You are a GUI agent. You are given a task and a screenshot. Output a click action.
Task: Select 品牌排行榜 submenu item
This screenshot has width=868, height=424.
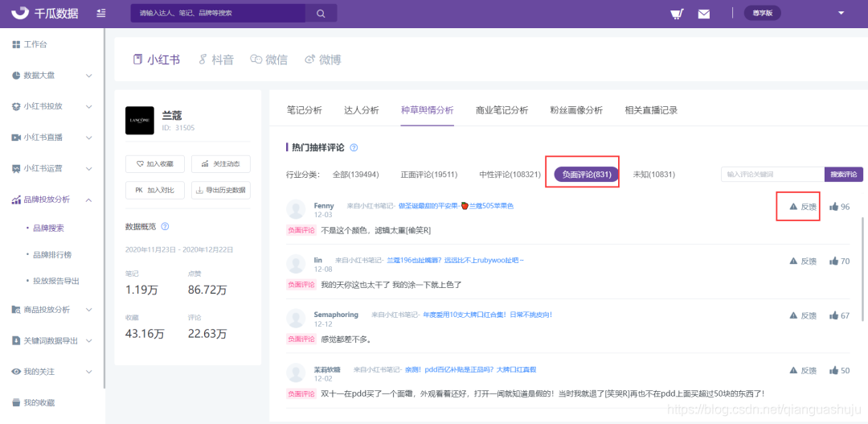pos(52,255)
